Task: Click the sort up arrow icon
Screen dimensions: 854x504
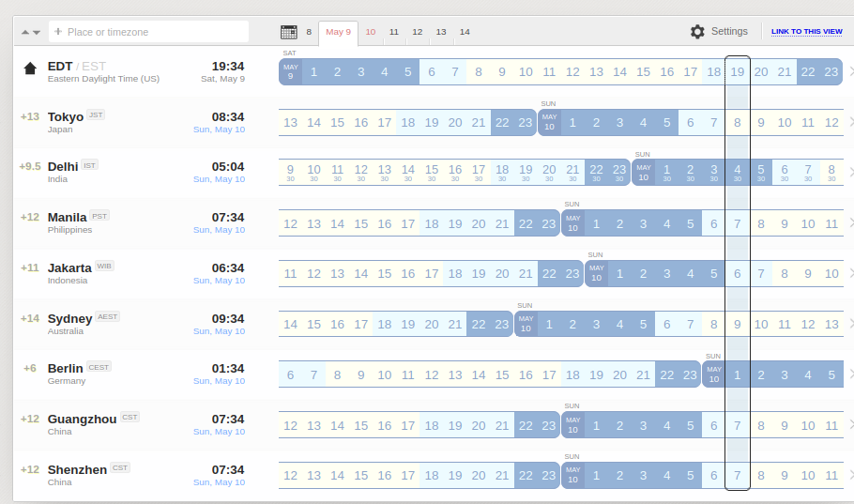Action: click(x=25, y=32)
